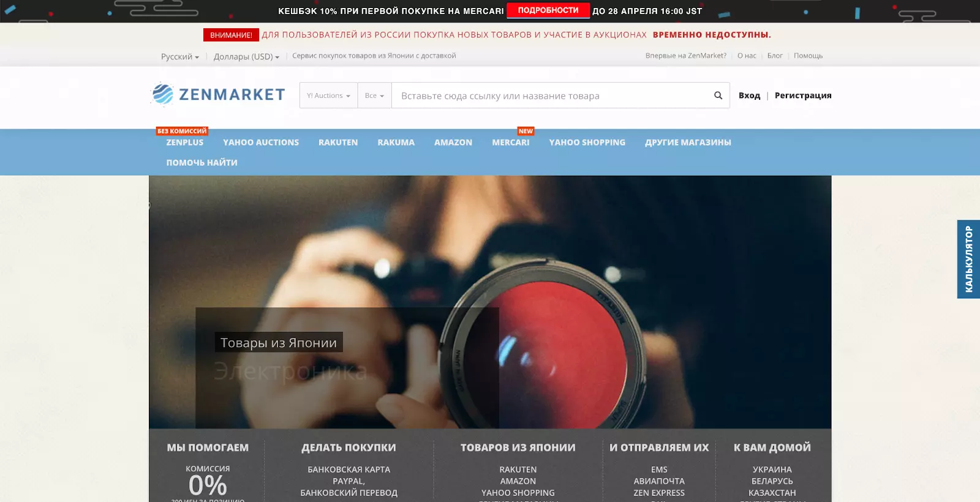
Task: Select the MERCARI menu item
Action: [511, 142]
